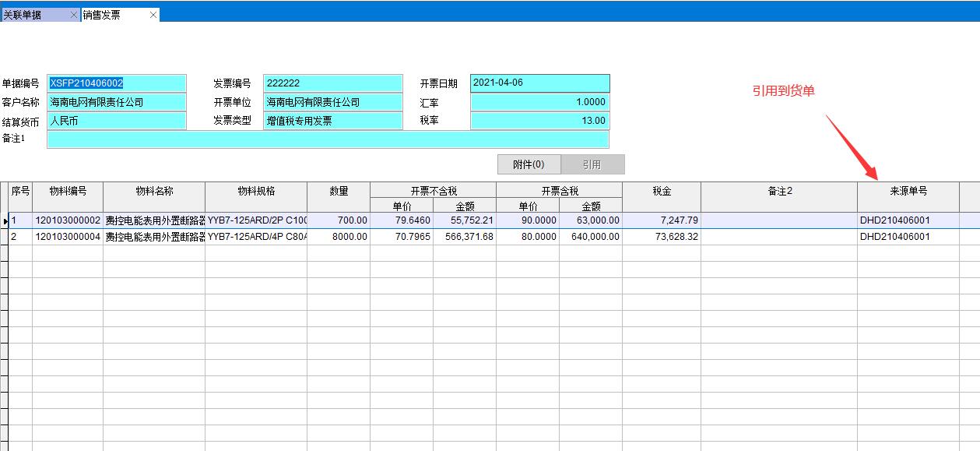This screenshot has width=980, height=451.
Task: Click the 开票日期 date field
Action: pyautogui.click(x=539, y=83)
